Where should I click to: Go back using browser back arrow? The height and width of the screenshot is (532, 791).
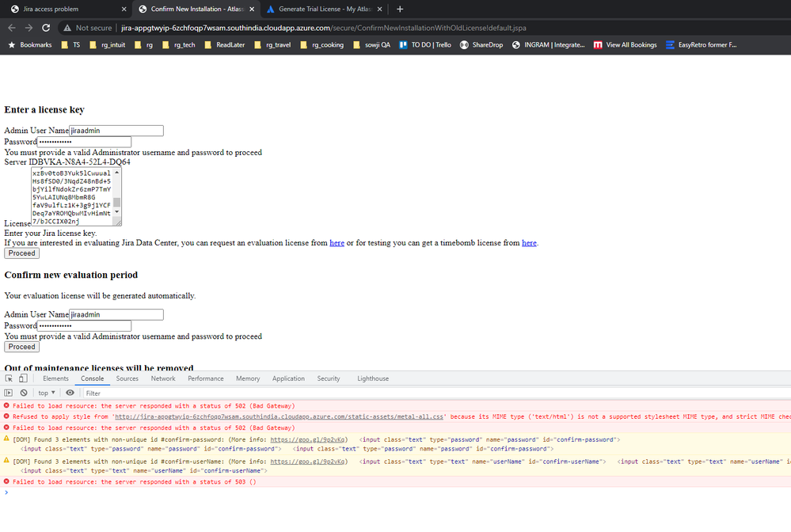[12, 28]
